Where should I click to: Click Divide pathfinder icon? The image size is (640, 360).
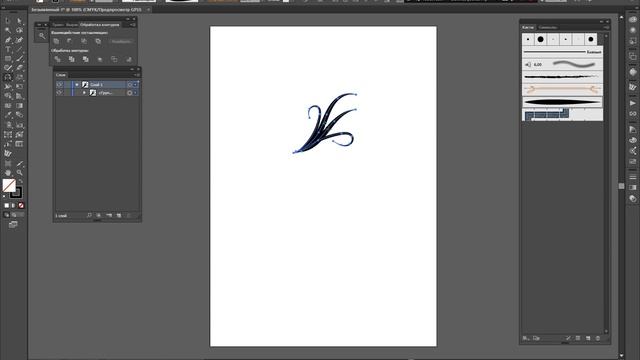tap(57, 59)
